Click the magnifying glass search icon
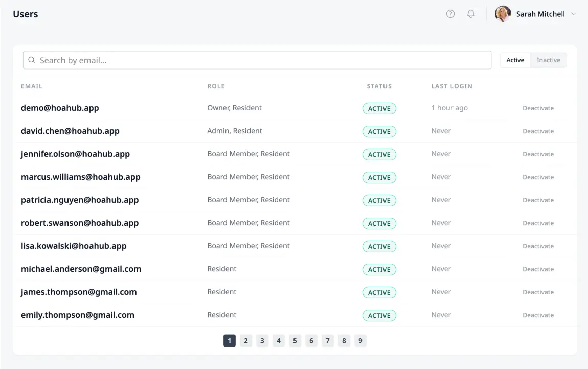The height and width of the screenshot is (369, 588). 31,60
